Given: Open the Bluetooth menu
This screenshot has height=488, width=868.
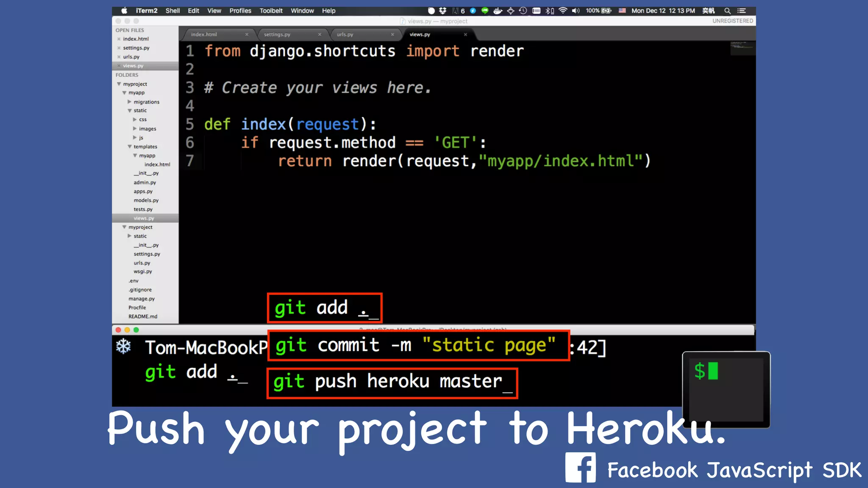Looking at the screenshot, I should tap(550, 11).
